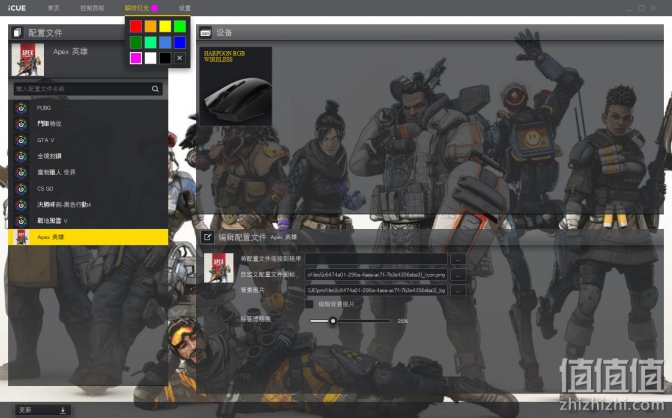This screenshot has height=418, width=672.
Task: Pick the light blue lighting swatch
Action: pos(165,42)
